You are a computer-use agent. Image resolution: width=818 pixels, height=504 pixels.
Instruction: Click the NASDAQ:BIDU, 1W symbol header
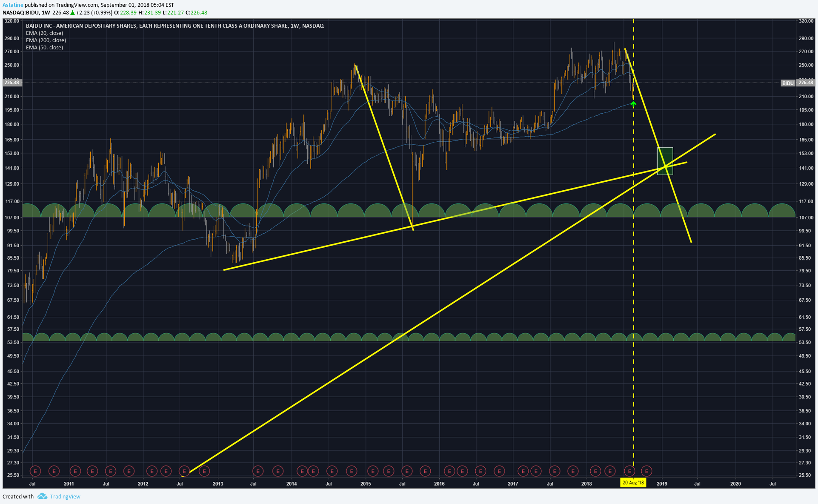tap(26, 13)
